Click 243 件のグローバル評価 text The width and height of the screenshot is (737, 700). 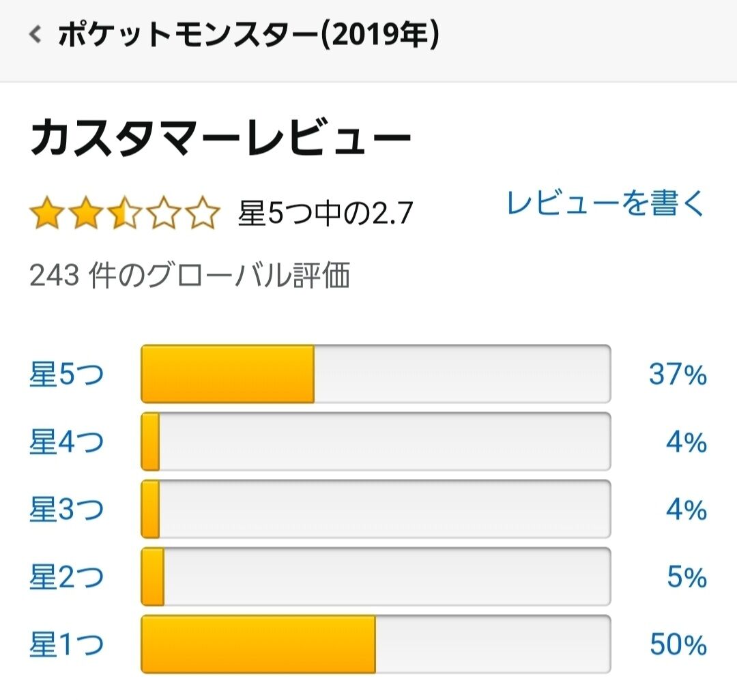click(190, 275)
